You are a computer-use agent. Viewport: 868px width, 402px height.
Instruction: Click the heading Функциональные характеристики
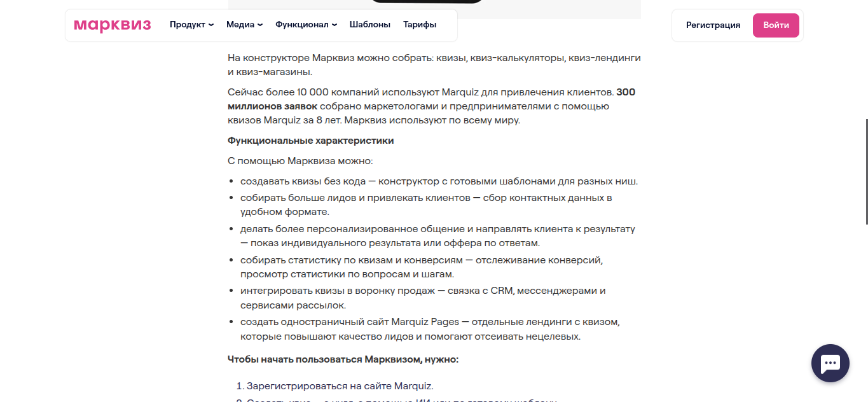(x=310, y=141)
